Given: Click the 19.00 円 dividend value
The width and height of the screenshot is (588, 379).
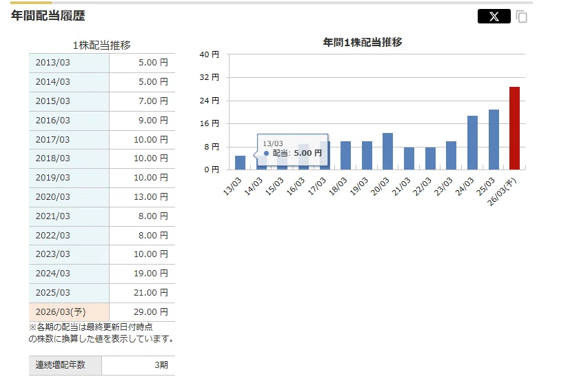Looking at the screenshot, I should point(151,274).
